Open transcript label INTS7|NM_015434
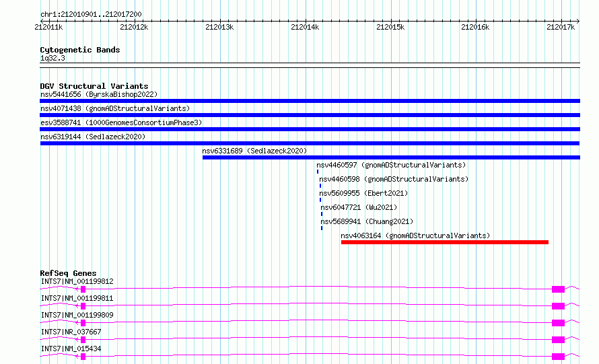 71,349
